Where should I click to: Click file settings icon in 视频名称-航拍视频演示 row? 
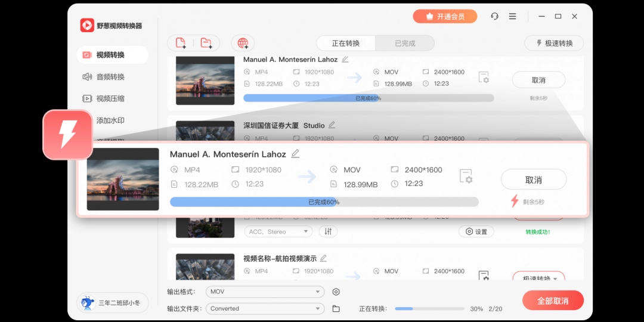[484, 276]
